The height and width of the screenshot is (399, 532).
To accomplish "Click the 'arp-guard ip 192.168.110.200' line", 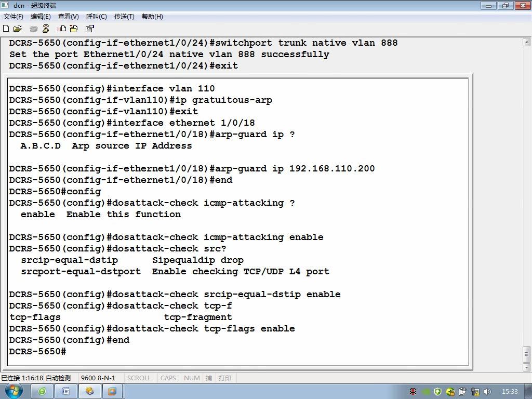I will (192, 169).
